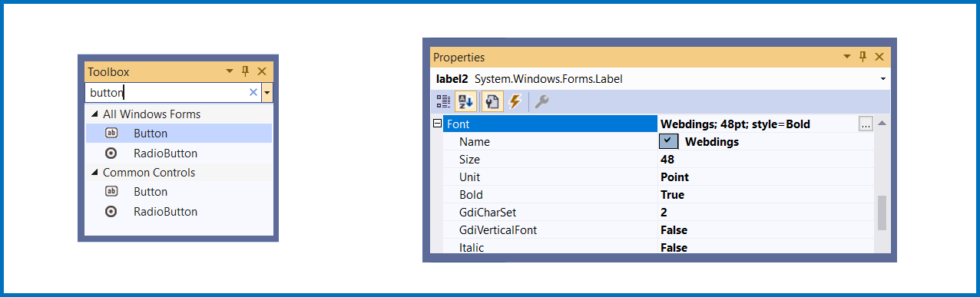Image resolution: width=980 pixels, height=297 pixels.
Task: Sort properties alphabetically
Action: (465, 101)
